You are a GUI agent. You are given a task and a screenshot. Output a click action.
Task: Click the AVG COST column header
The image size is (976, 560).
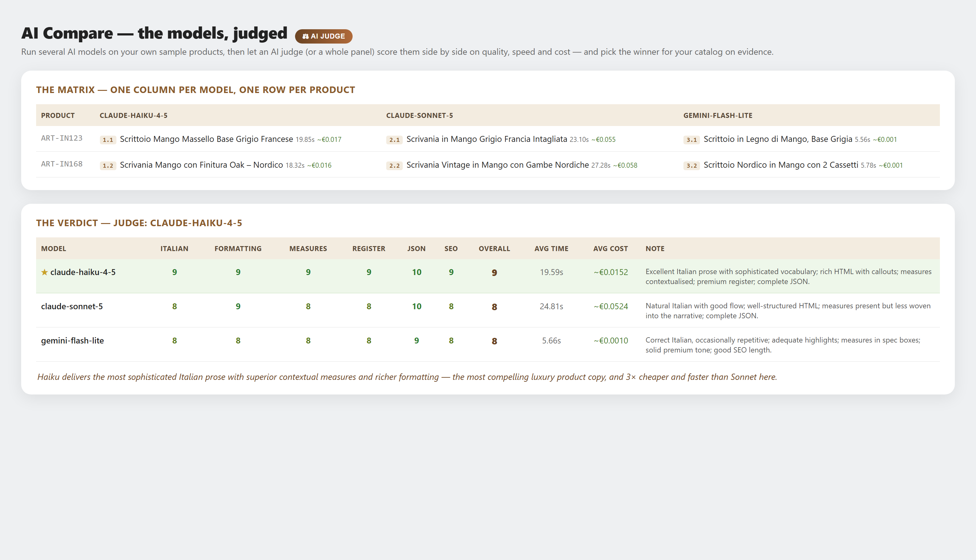tap(611, 249)
